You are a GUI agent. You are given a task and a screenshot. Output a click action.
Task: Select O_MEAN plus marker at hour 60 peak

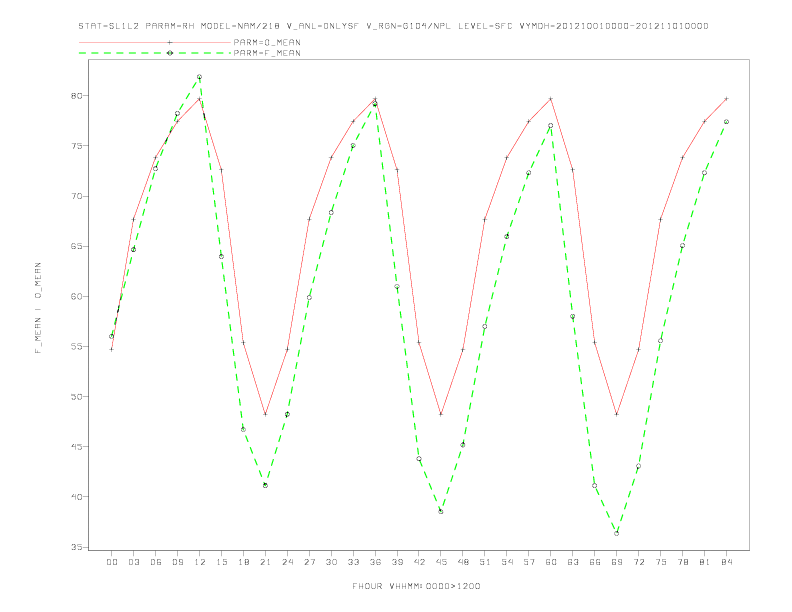(x=551, y=99)
